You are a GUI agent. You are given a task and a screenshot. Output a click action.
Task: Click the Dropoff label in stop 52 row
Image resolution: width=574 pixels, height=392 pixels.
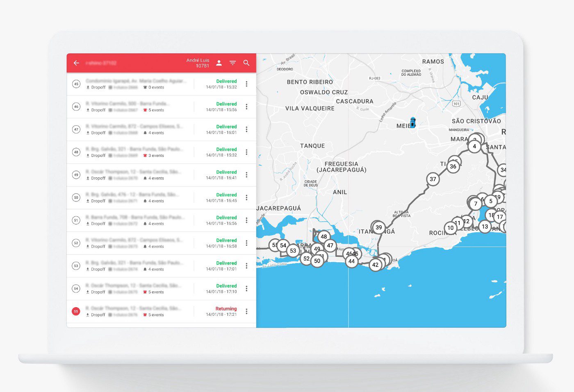click(98, 247)
